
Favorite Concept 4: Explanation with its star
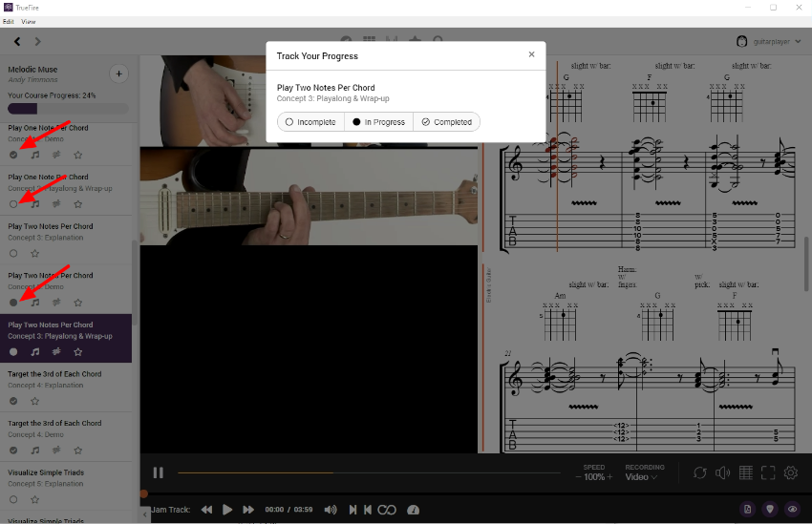[34, 401]
